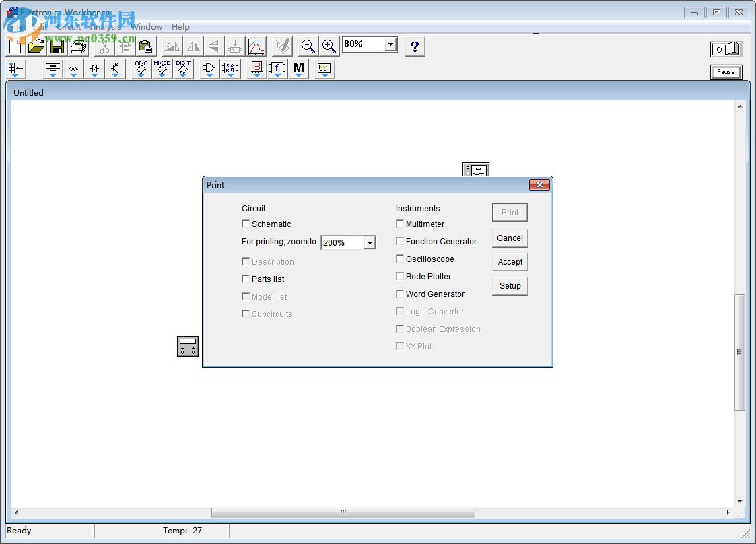Open the Help menu
This screenshot has height=544, width=756.
(x=180, y=27)
